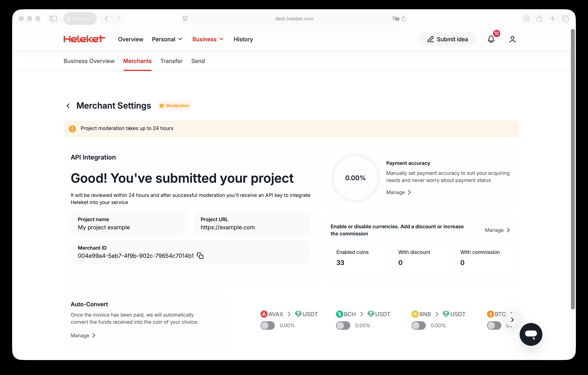The height and width of the screenshot is (375, 588).
Task: Switch on BNB to USDT conversion
Action: coord(418,325)
